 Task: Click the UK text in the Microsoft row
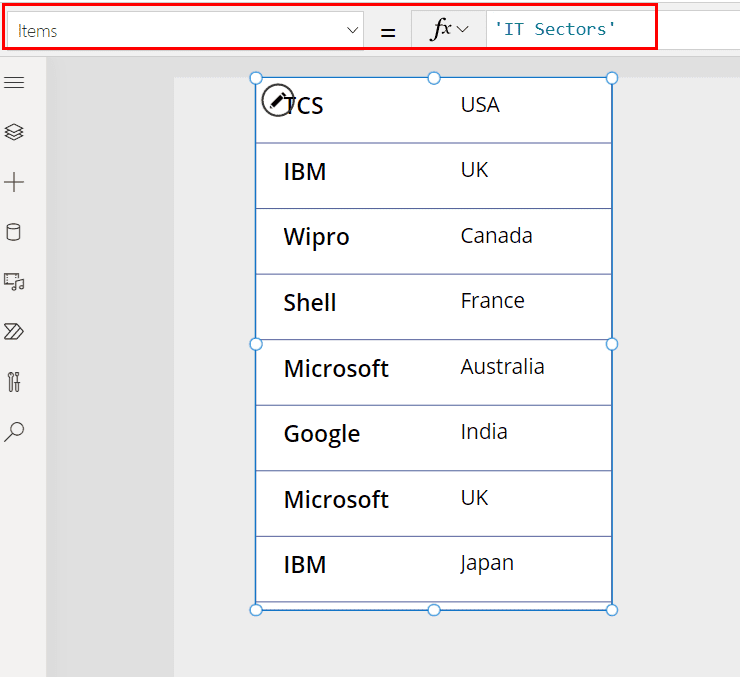click(474, 498)
